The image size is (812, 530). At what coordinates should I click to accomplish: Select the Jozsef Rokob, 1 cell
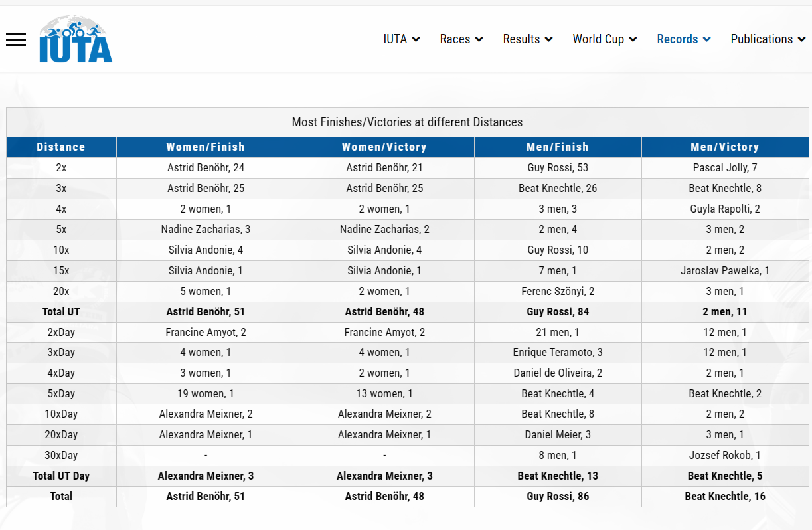point(725,456)
